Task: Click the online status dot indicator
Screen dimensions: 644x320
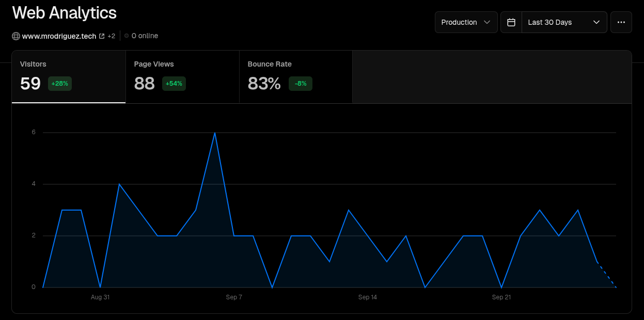Action: point(127,36)
